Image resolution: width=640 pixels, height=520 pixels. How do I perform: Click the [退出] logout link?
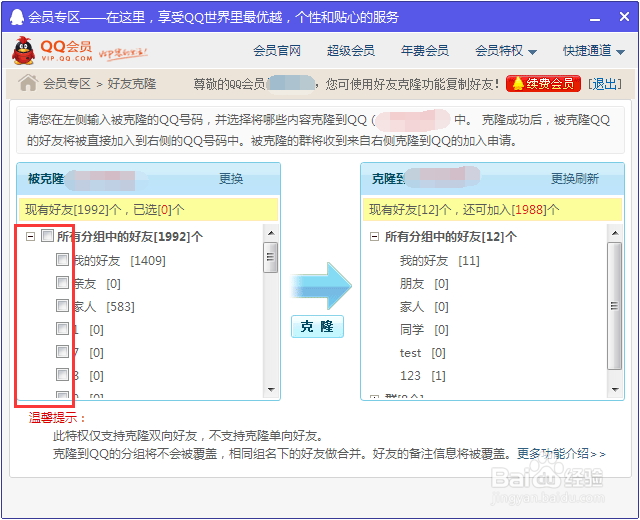click(x=605, y=84)
